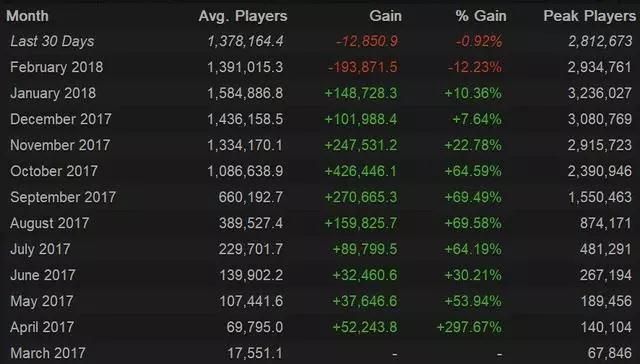Image resolution: width=640 pixels, height=364 pixels.
Task: Click the March 2017 row label
Action: (48, 353)
